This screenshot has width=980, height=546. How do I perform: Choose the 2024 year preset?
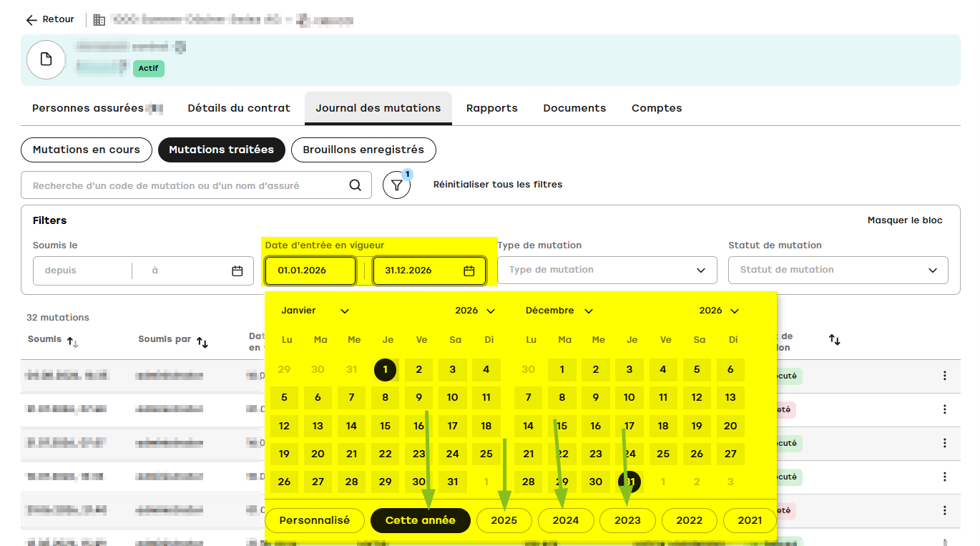click(x=566, y=520)
